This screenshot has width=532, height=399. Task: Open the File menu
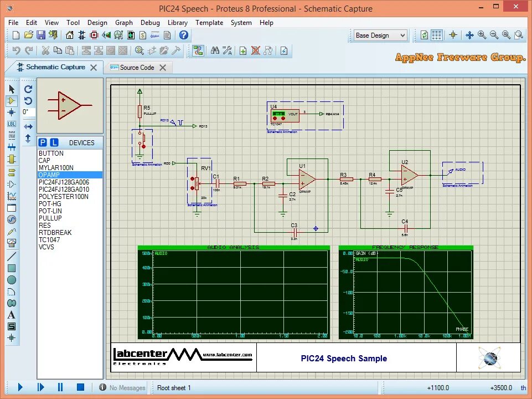pos(13,23)
